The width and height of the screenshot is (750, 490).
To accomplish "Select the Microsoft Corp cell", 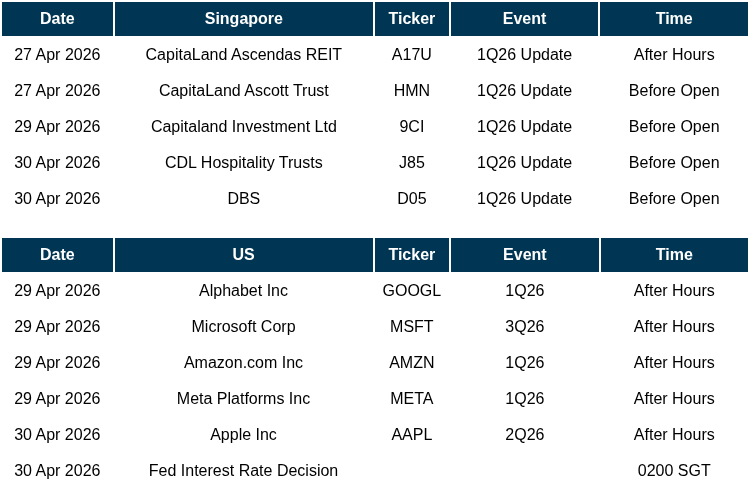I will (243, 327).
